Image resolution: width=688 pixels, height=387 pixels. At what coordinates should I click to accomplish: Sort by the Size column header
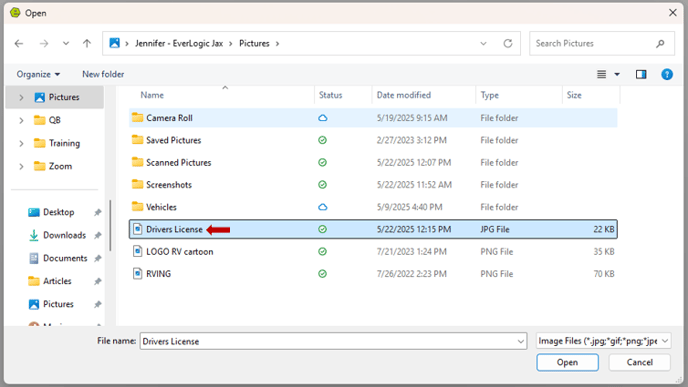click(574, 95)
